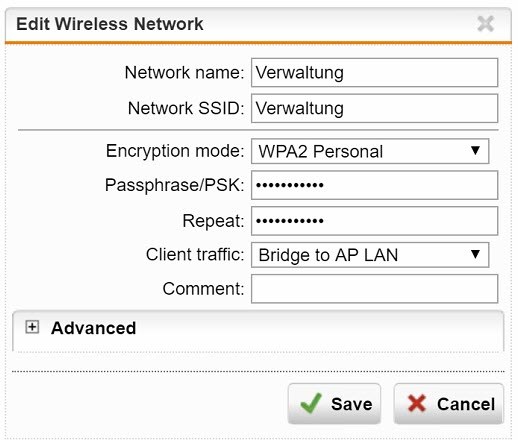Select the WPA2 Personal combo box
Screen dimensions: 518x440
click(x=370, y=151)
